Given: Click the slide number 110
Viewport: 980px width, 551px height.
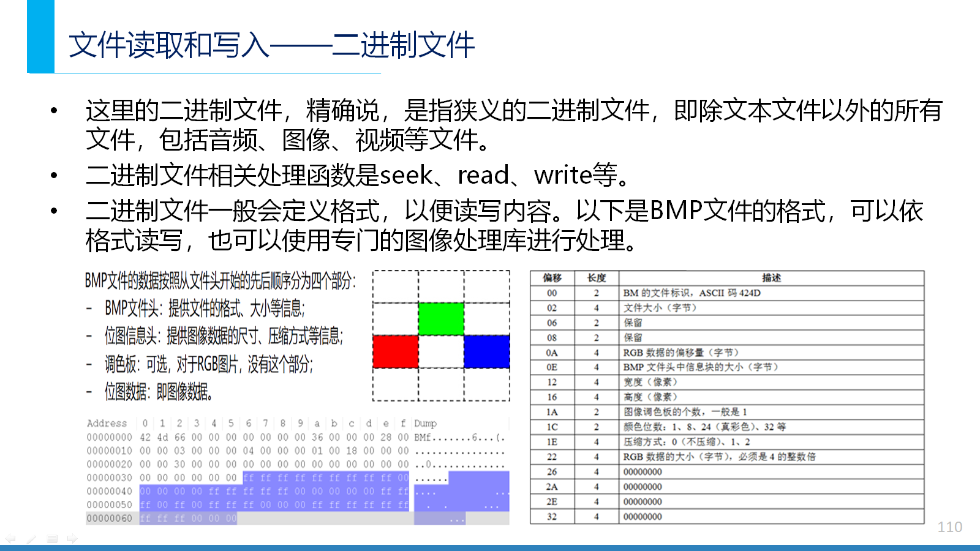Looking at the screenshot, I should (x=949, y=527).
